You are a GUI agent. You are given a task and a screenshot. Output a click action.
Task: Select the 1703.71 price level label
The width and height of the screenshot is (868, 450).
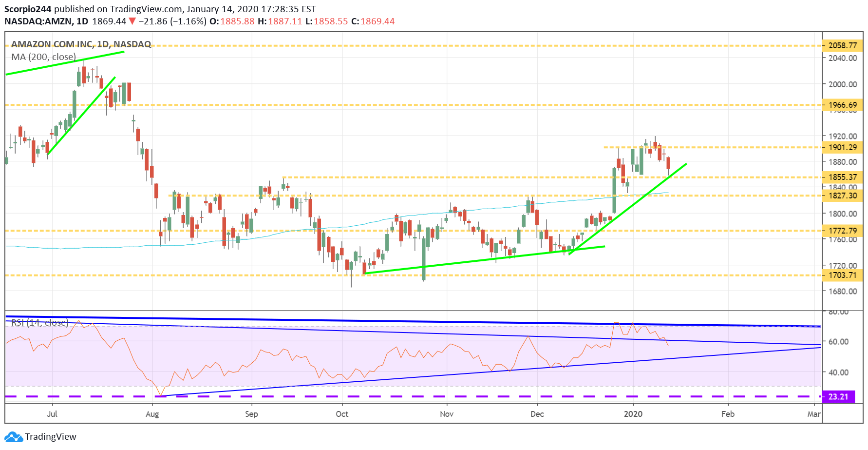(843, 275)
